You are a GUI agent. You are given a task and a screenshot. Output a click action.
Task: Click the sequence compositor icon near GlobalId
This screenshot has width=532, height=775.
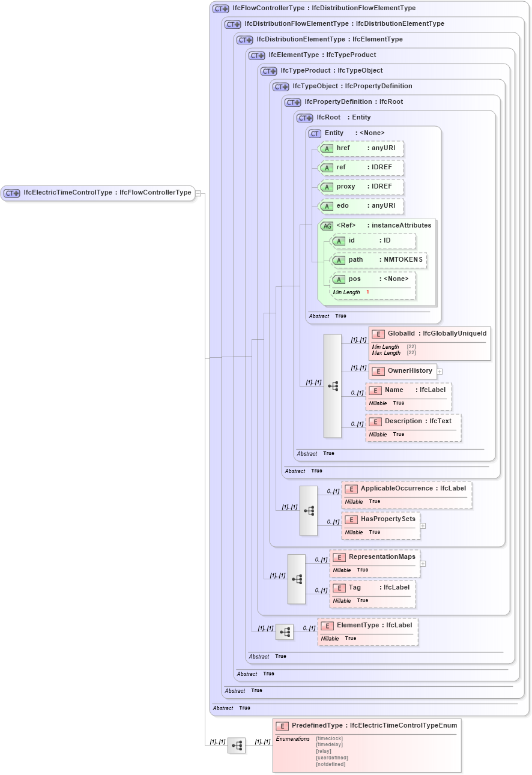click(x=332, y=386)
